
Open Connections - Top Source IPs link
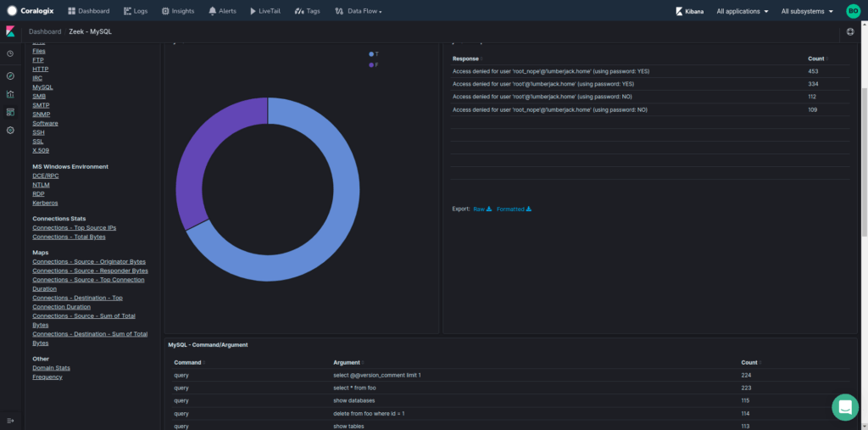click(x=75, y=228)
